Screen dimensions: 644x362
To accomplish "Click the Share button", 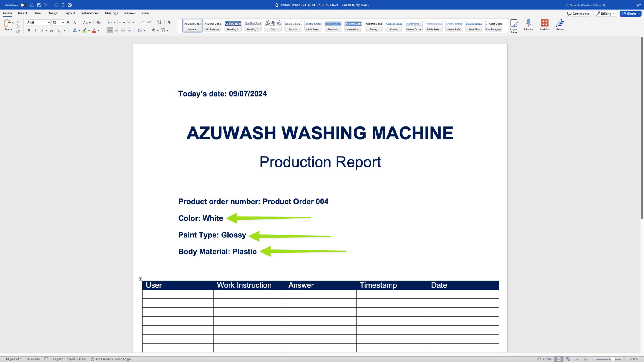I will (630, 13).
